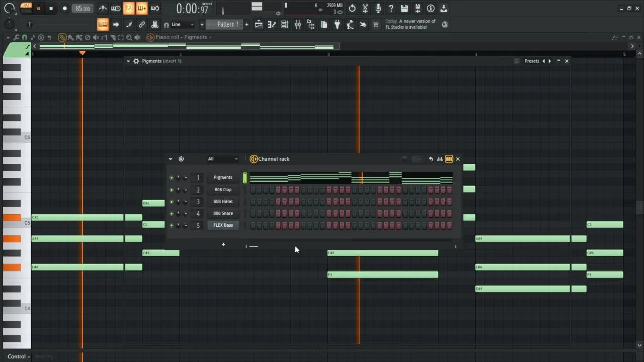Screen dimensions: 644x362
Task: Open the Playlist view icon
Action: [259, 24]
